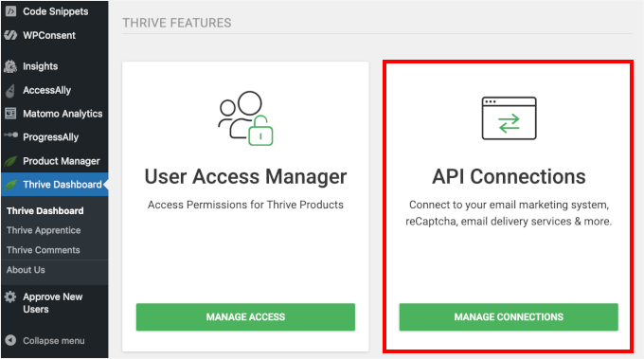Viewport: 644px width, 359px height.
Task: Click the User Access Manager heading
Action: 245,176
